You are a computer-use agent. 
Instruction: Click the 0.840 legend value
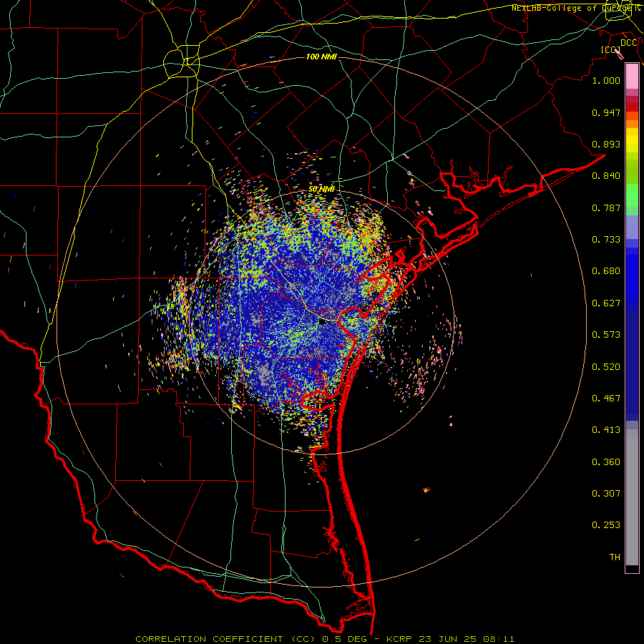[x=606, y=176]
